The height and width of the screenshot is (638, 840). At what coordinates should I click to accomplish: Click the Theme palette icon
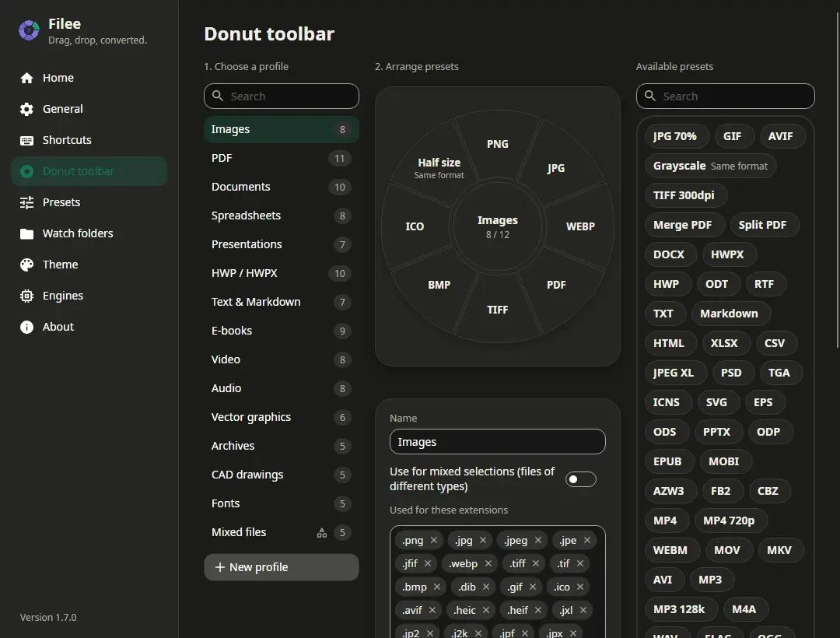pyautogui.click(x=26, y=265)
